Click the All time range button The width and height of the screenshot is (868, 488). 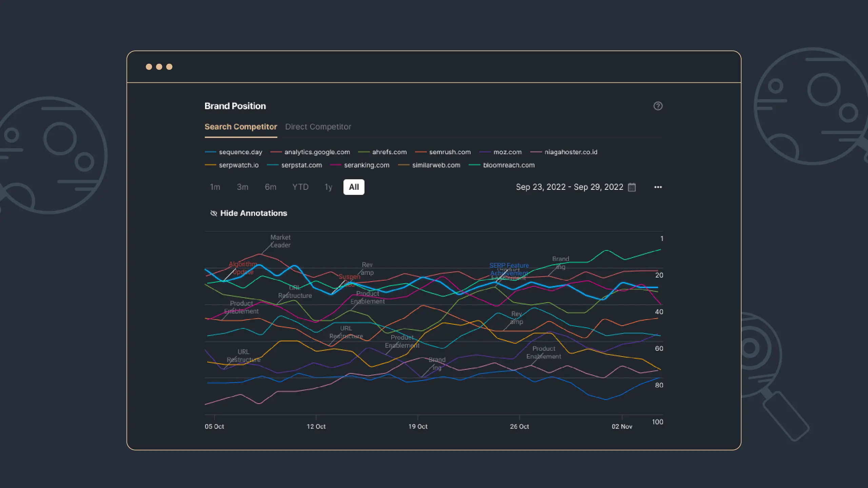pos(354,187)
